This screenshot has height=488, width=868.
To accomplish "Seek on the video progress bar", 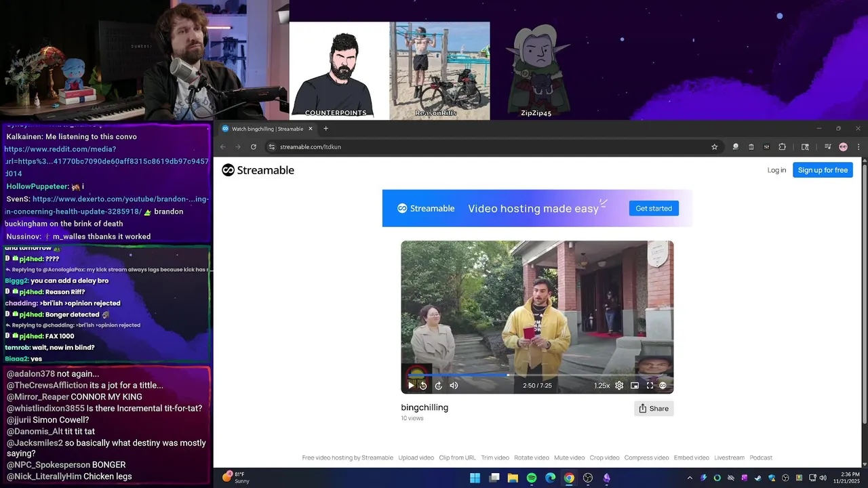I will tap(537, 375).
